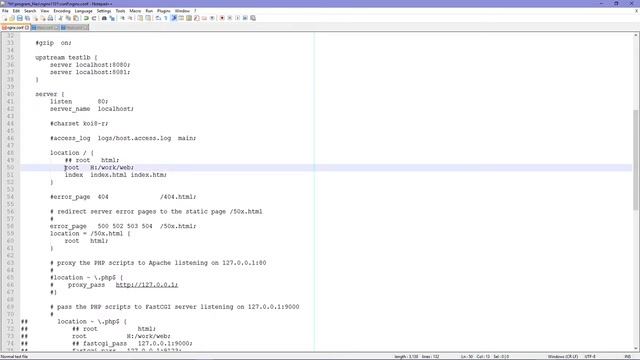Open the Encoding menu

[x=62, y=11]
